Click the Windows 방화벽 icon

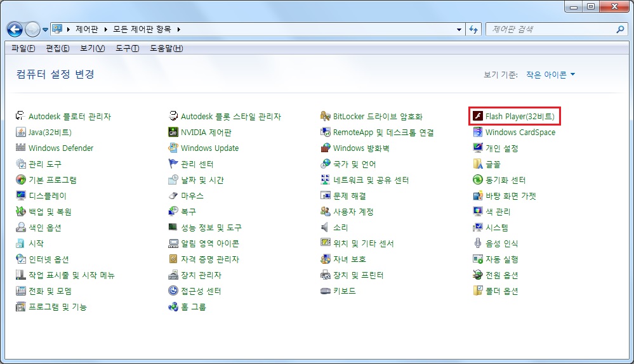pos(326,148)
